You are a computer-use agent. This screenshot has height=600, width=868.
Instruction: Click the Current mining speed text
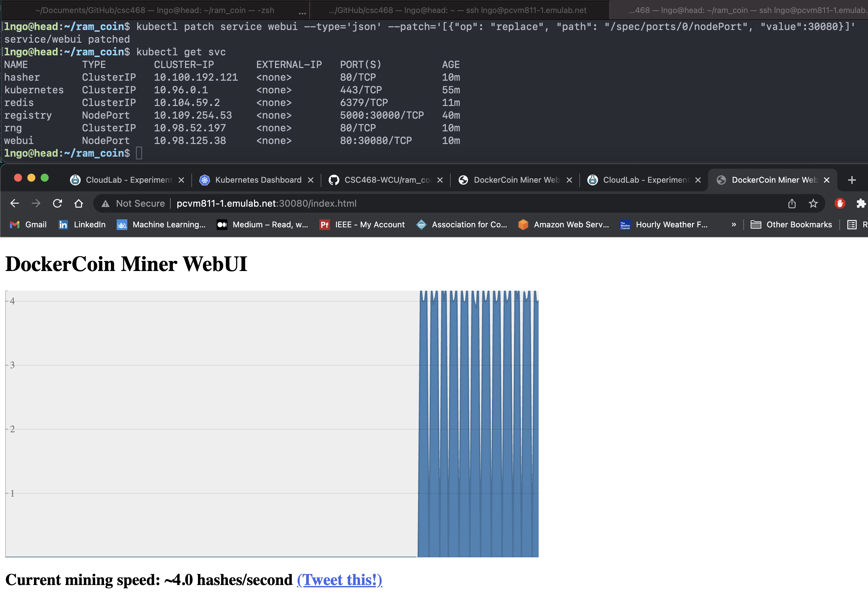(149, 580)
